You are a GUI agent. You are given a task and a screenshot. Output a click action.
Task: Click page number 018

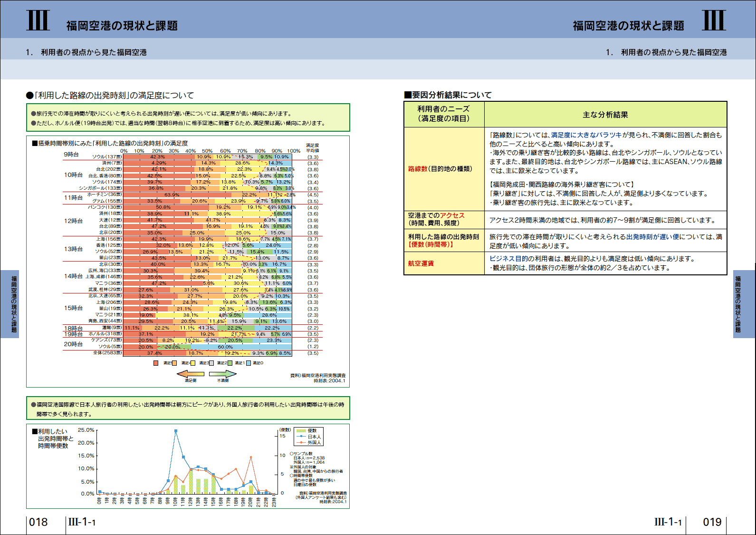(x=38, y=522)
